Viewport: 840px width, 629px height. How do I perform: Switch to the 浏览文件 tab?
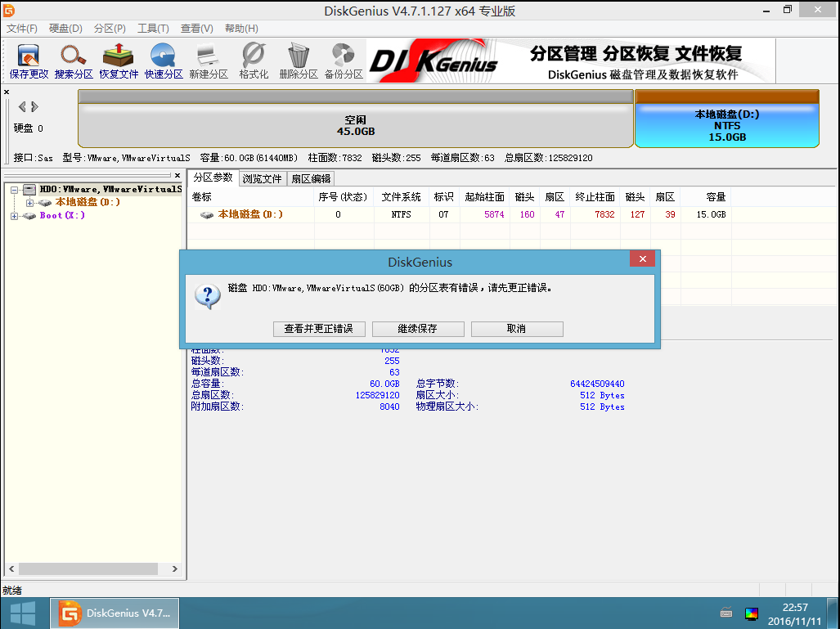pos(262,178)
